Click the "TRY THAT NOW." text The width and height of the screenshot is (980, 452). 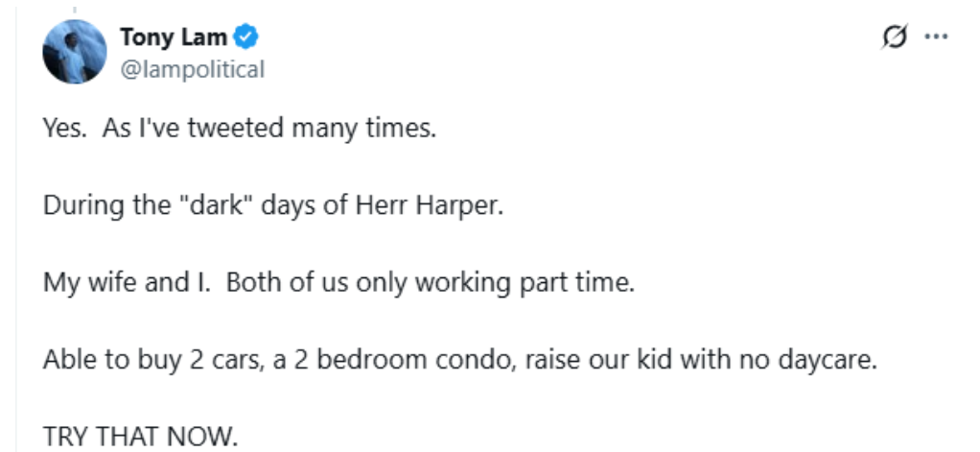[x=140, y=438]
